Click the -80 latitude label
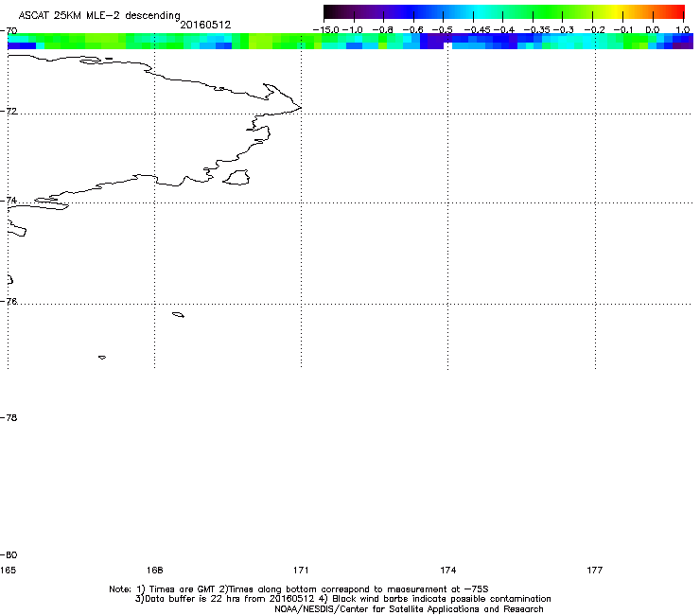This screenshot has height=615, width=700. (9, 554)
